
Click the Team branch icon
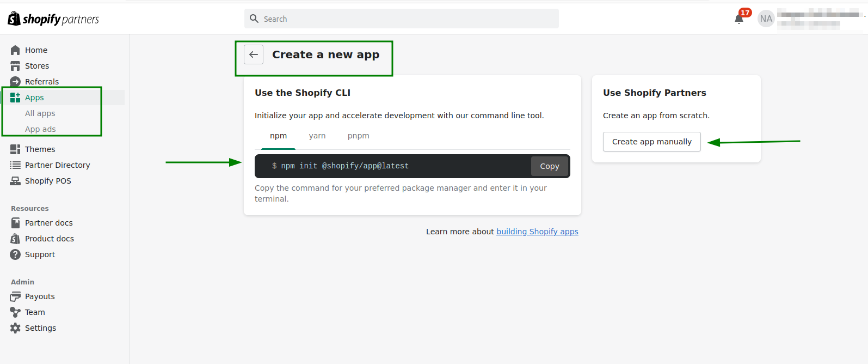(x=15, y=312)
